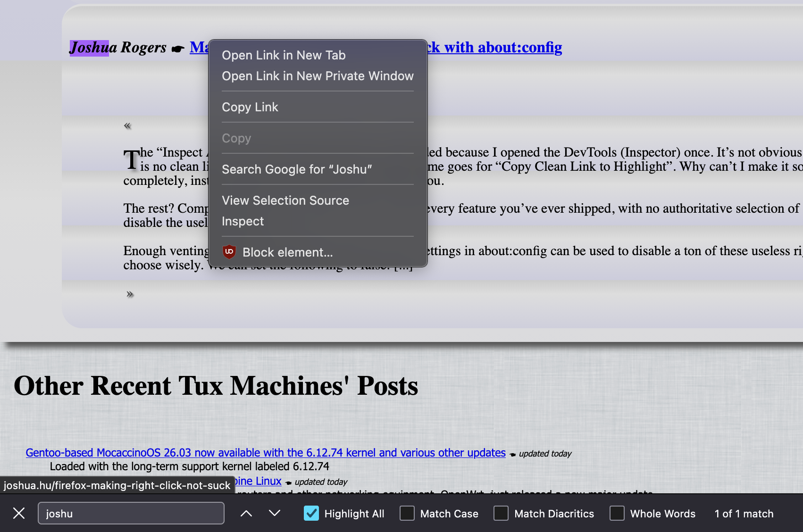This screenshot has height=532, width=803.
Task: Search Google for "Joshu"
Action: 297,169
